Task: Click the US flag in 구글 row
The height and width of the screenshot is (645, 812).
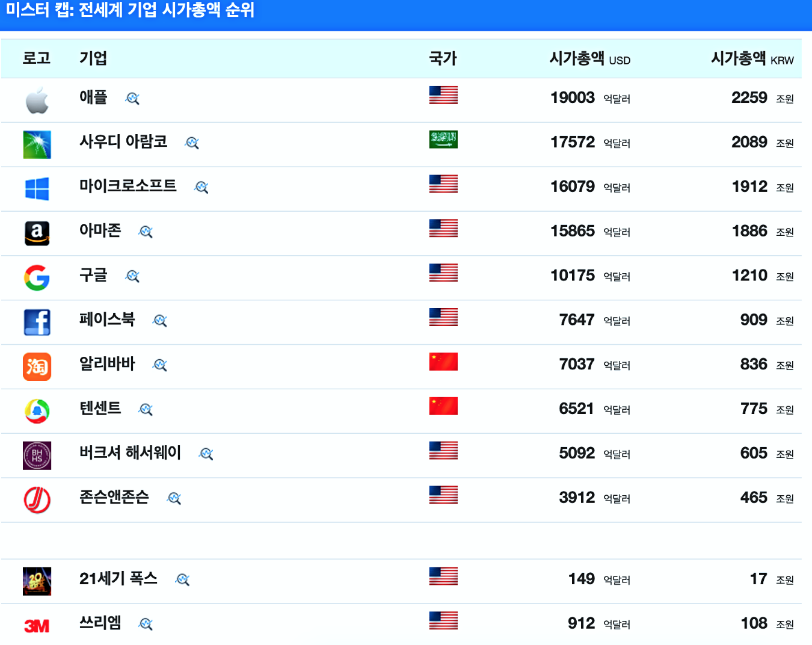Action: (x=443, y=273)
